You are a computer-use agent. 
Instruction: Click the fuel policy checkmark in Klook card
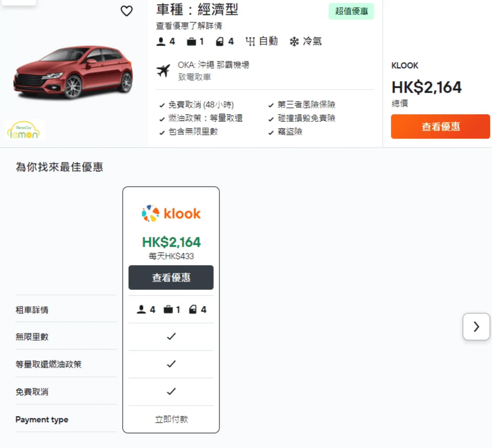pos(171,364)
